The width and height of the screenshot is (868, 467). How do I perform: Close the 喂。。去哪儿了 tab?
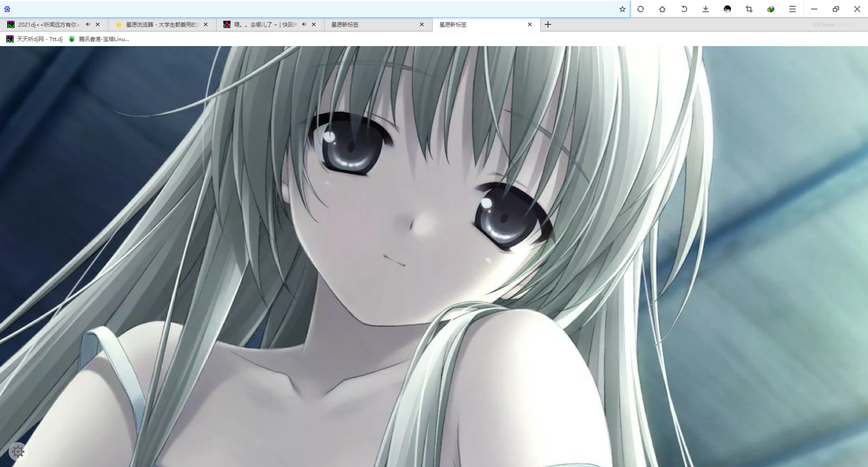[x=314, y=24]
